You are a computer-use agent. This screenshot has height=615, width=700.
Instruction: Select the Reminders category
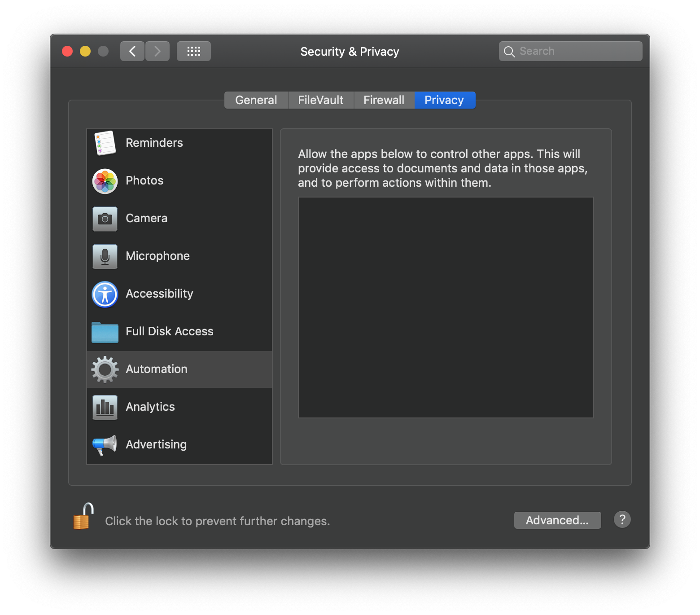tap(154, 143)
